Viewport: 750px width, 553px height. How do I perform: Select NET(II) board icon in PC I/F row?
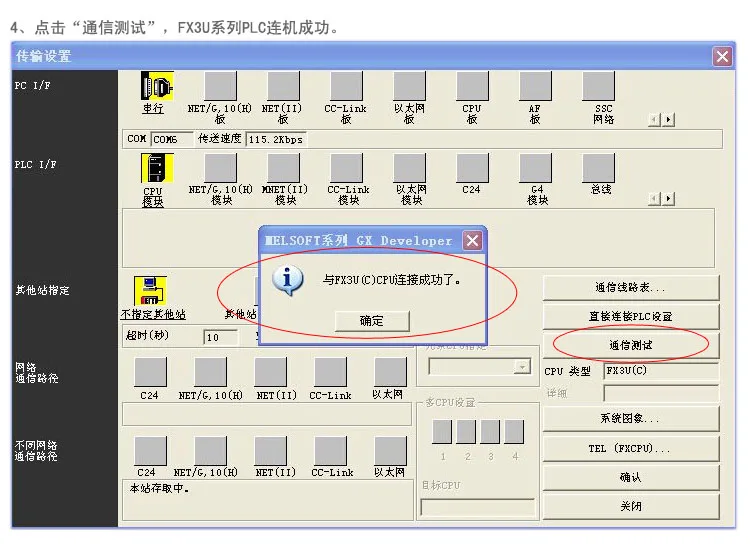tap(283, 86)
